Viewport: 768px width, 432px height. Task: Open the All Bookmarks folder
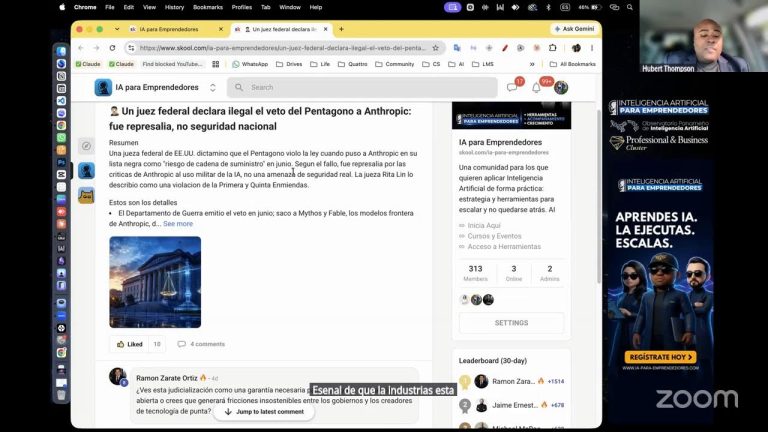573,64
